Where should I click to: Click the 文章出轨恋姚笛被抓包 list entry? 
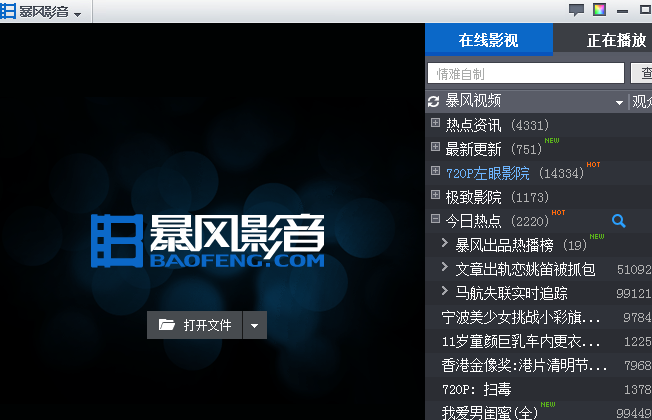(x=525, y=269)
